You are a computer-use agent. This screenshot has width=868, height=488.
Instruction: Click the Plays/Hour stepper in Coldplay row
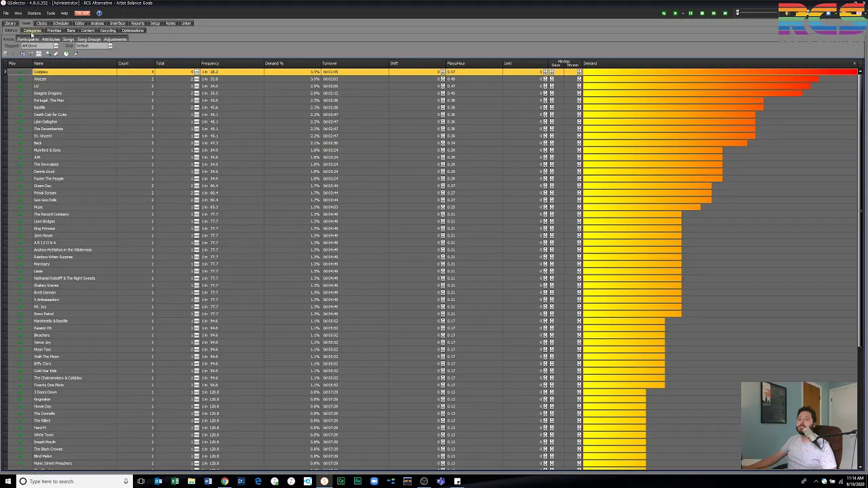pos(443,72)
